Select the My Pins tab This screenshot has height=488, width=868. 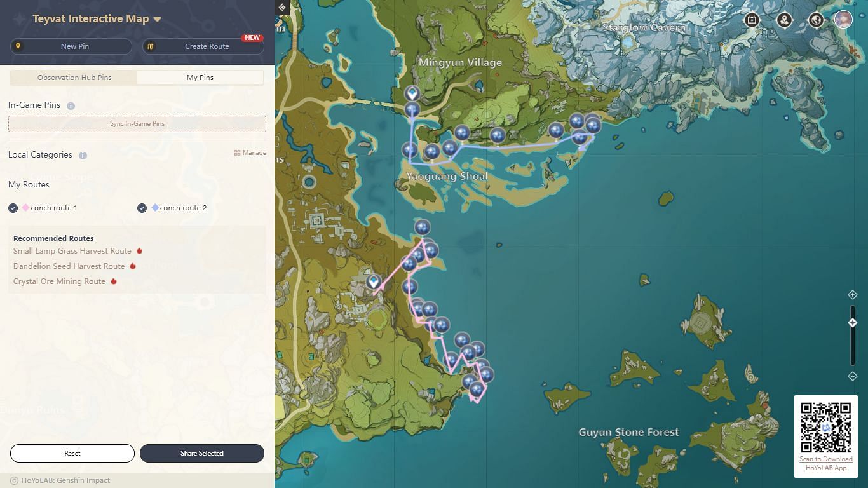[x=200, y=78]
